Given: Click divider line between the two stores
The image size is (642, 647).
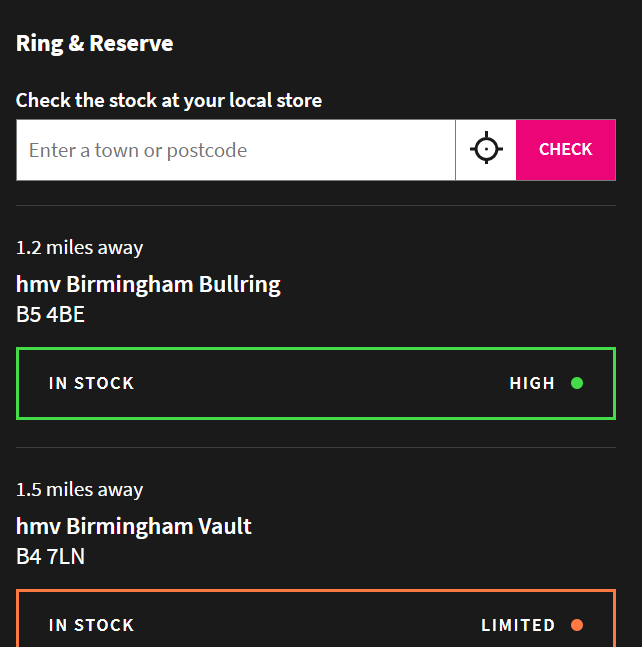Looking at the screenshot, I should pos(316,447).
